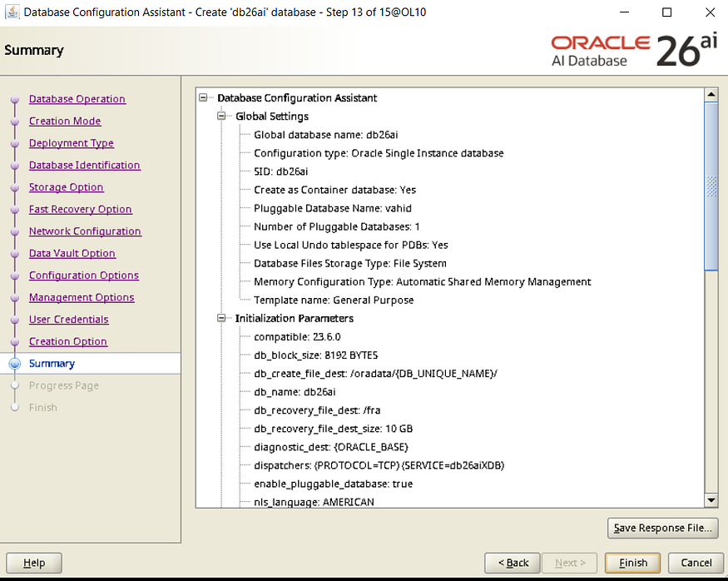
Task: Click the 'Initialization Parameters' tree label
Action: [294, 318]
